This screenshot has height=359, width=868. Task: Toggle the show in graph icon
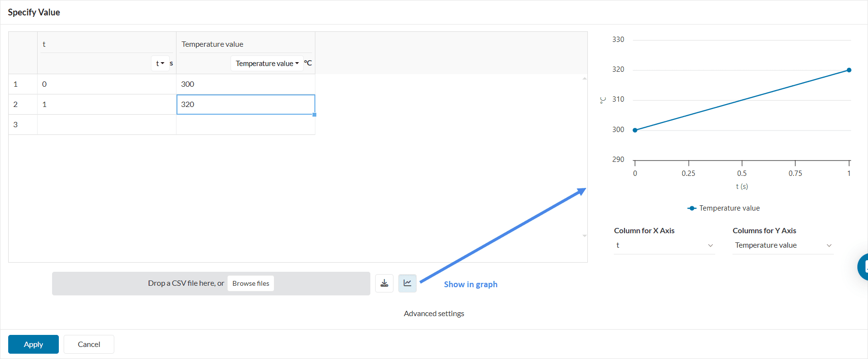407,283
